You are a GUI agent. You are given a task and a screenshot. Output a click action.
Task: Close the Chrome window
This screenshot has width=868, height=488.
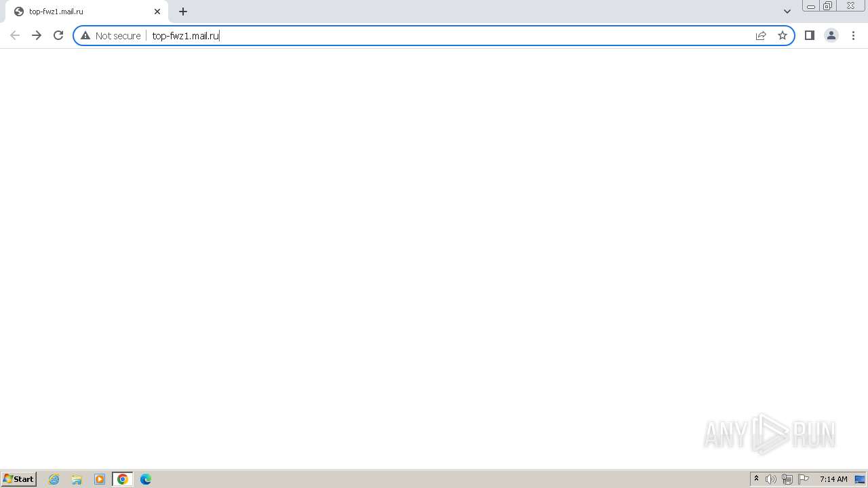coord(851,6)
